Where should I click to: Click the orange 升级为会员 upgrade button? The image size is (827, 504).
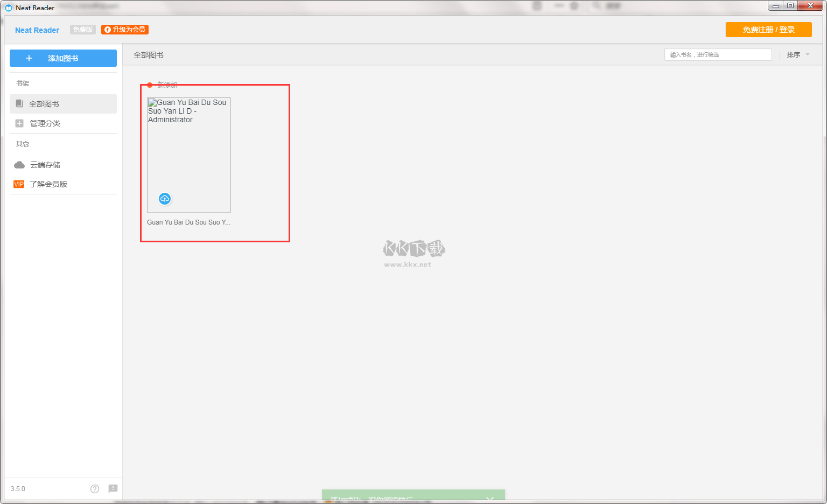point(125,30)
